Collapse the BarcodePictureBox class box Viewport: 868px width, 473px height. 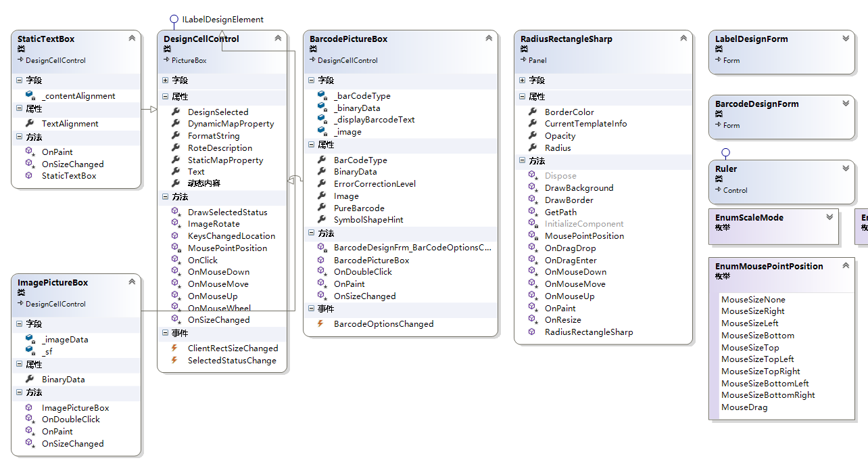489,39
